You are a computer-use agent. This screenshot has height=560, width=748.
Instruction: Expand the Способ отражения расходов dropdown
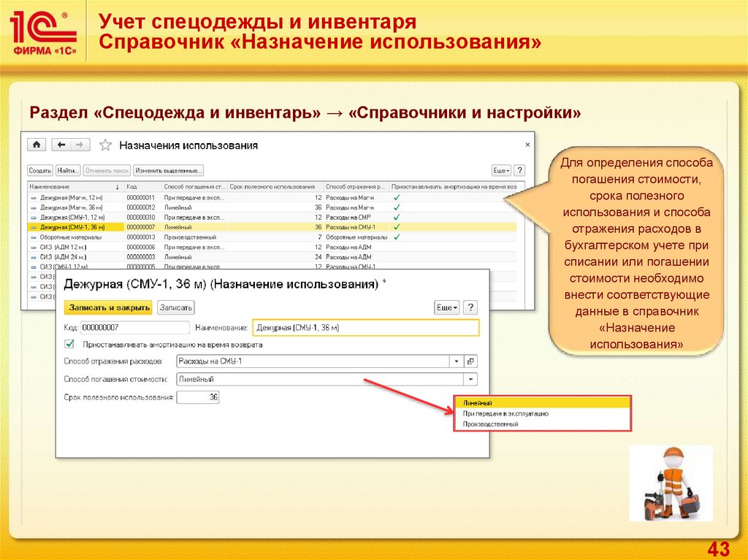[457, 361]
